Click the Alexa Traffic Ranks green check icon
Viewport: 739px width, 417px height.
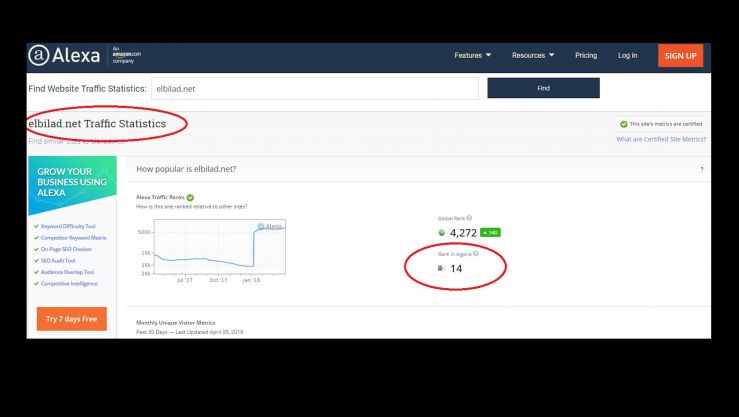tap(190, 197)
